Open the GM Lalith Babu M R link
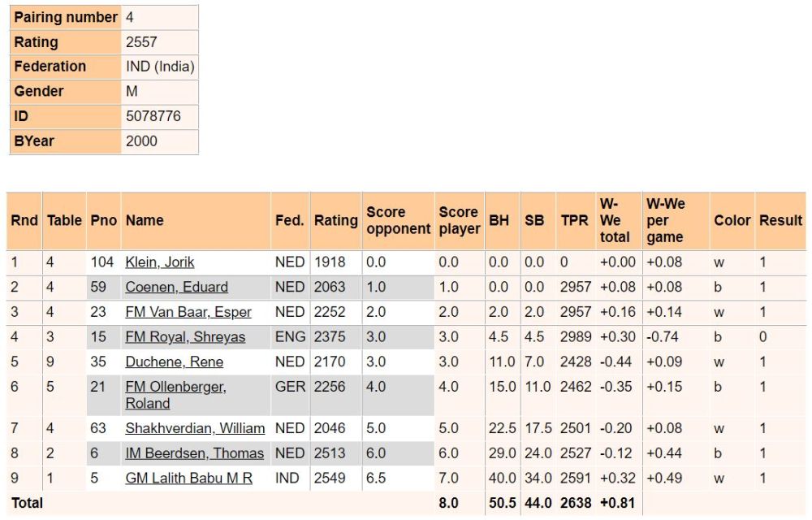Viewport: 812px width, 520px height. click(x=188, y=479)
